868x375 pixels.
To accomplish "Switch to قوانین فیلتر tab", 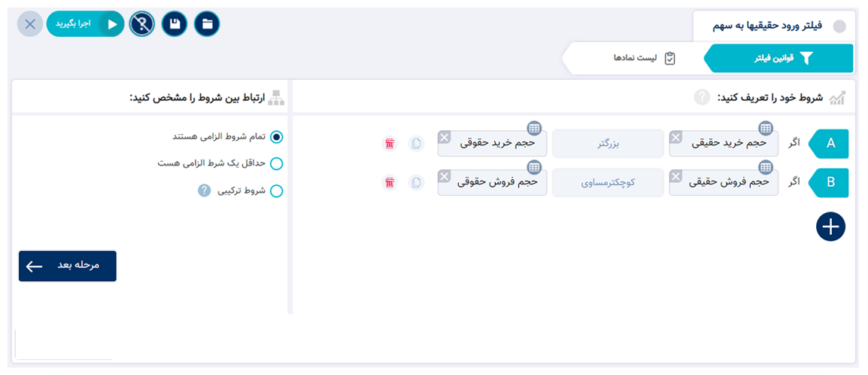I will click(781, 58).
